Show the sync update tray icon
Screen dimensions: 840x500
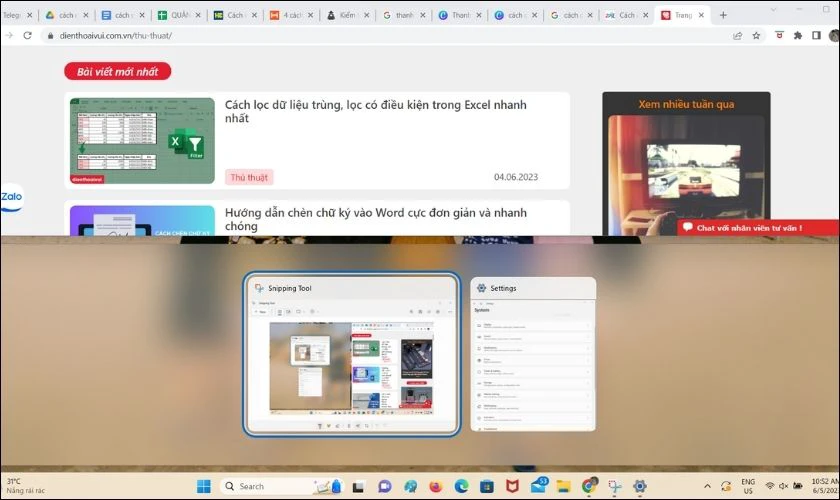[726, 486]
